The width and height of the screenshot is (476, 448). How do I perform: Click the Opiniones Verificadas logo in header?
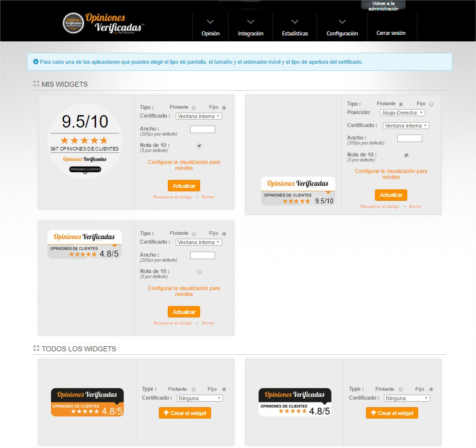tap(103, 23)
